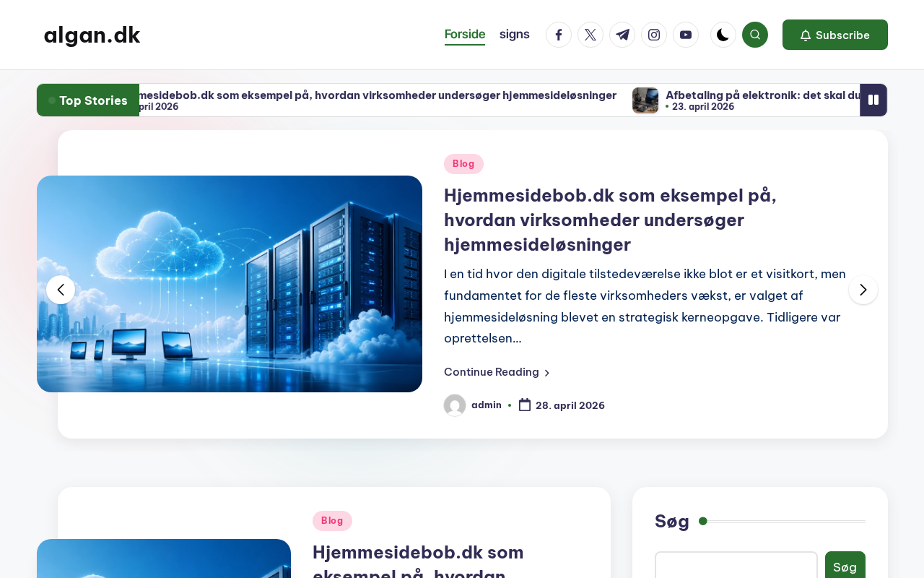Screen dimensions: 924x578
Task: Open the X (Twitter) social icon
Action: pos(590,35)
